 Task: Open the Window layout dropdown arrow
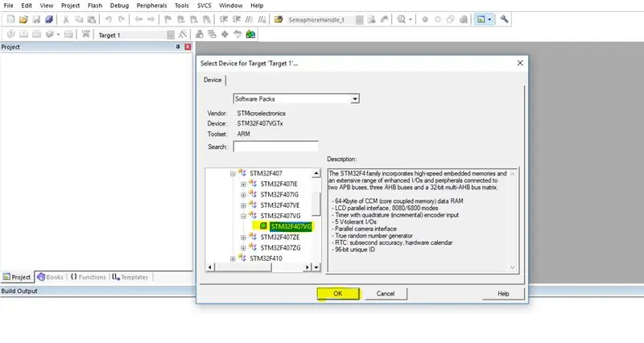click(489, 19)
